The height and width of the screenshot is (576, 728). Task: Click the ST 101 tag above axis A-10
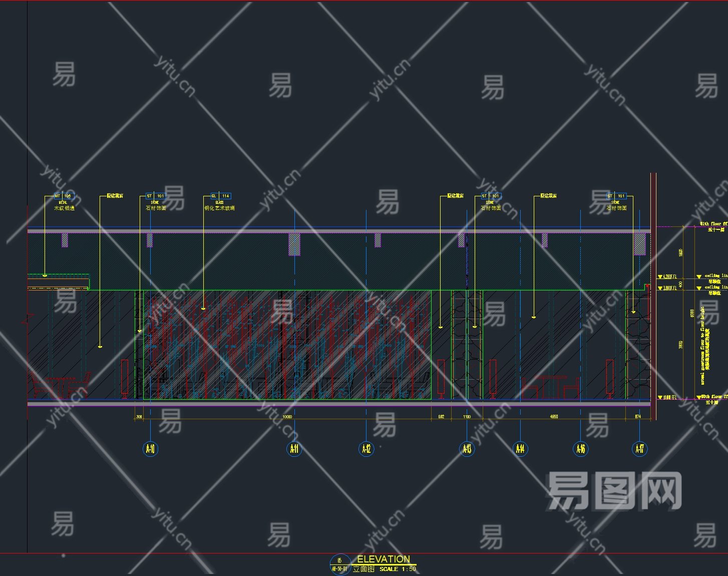155,196
